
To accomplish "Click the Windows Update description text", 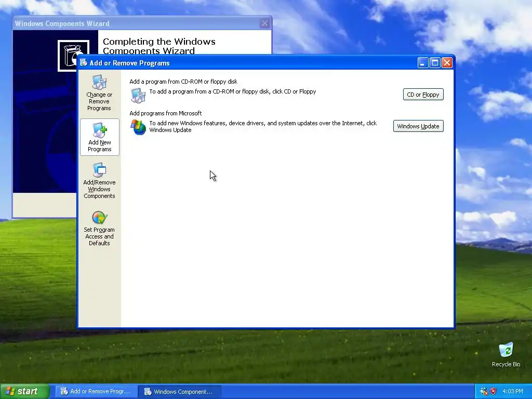I will tap(263, 127).
